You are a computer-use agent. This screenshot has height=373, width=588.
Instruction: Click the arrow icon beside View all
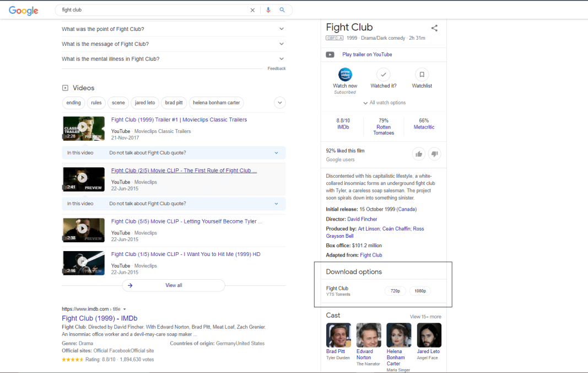[x=130, y=285]
